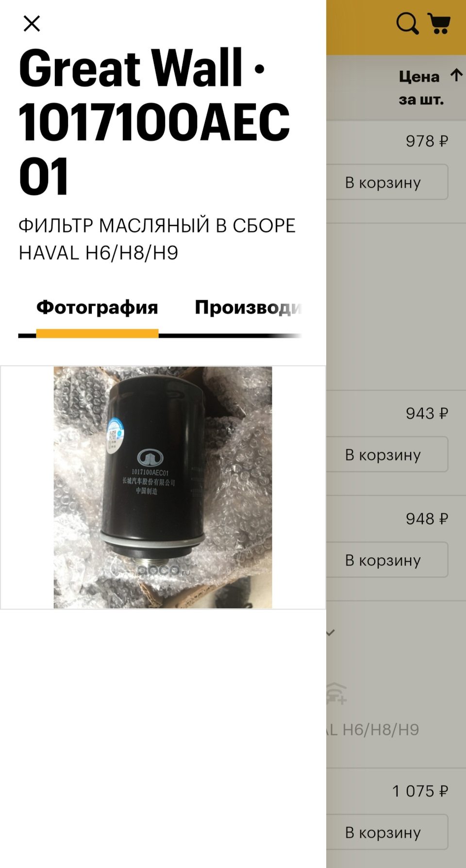Sort by price ascending arrow
This screenshot has height=868, width=466.
tap(456, 75)
